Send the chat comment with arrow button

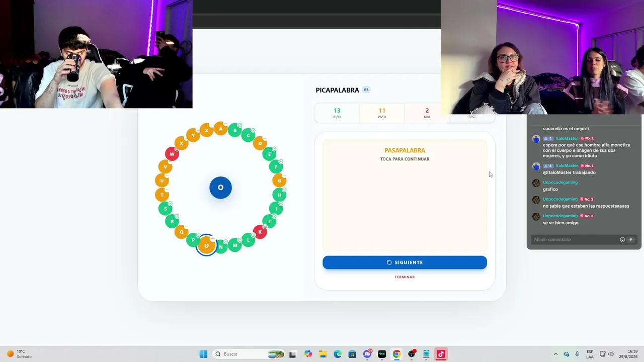click(631, 240)
